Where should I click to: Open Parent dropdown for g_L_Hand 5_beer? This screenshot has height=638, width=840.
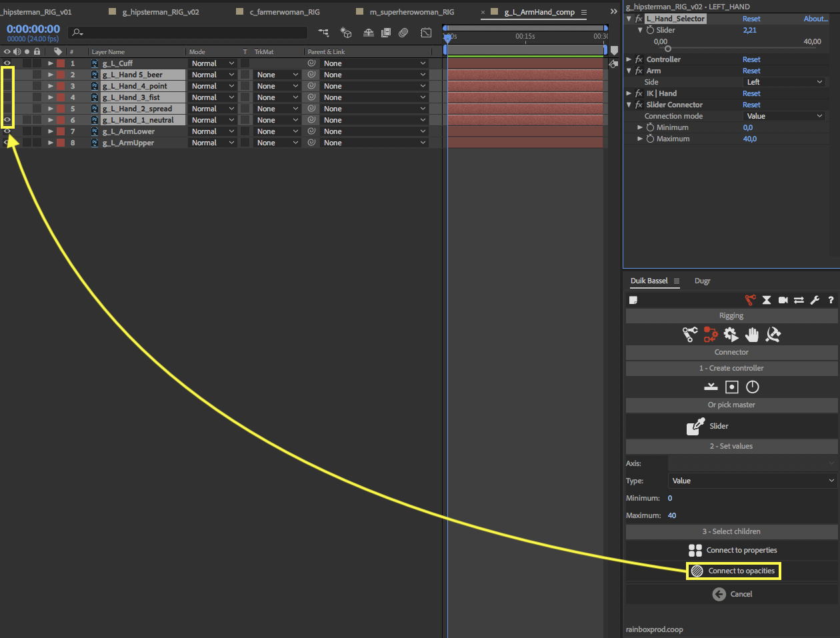(374, 75)
